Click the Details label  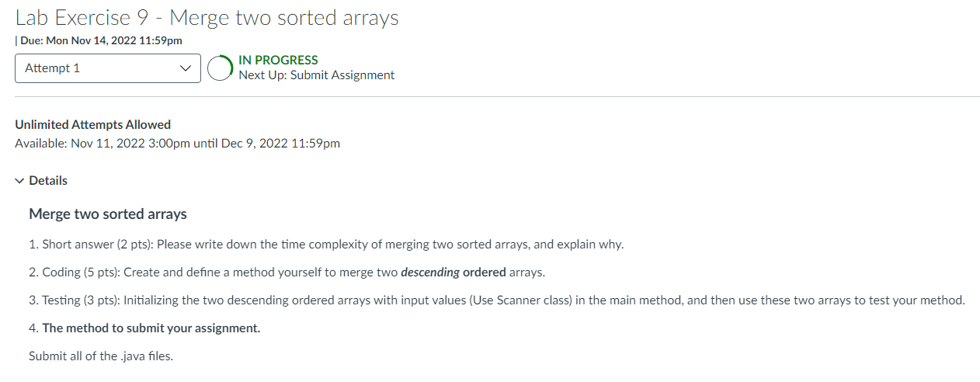pyautogui.click(x=48, y=181)
